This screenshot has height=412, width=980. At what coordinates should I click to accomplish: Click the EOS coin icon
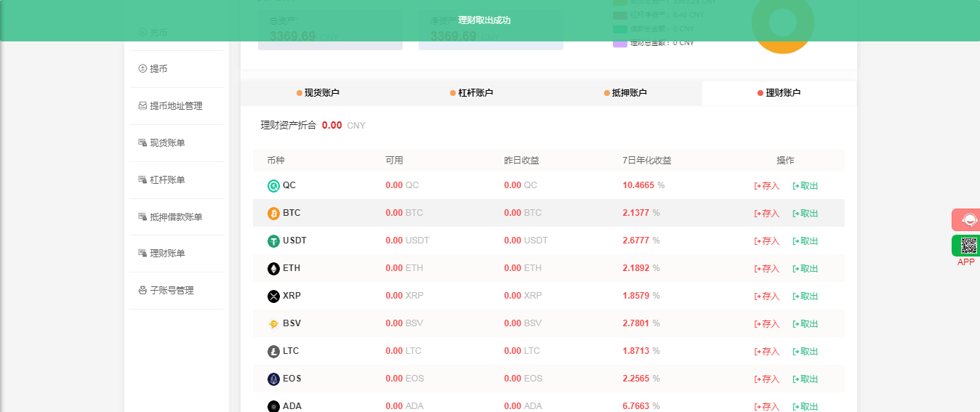click(x=273, y=379)
